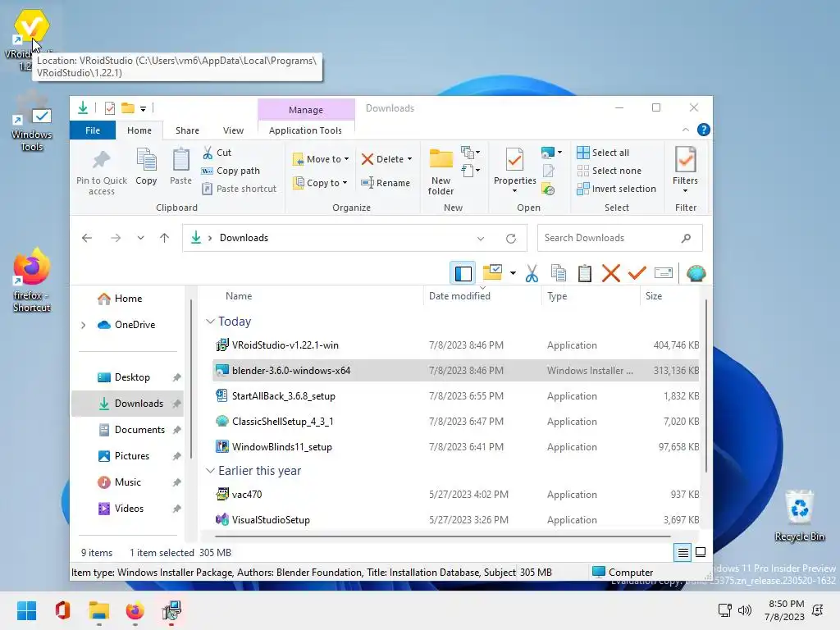Open the address bar history dropdown
Image resolution: width=840 pixels, height=630 pixels.
481,239
